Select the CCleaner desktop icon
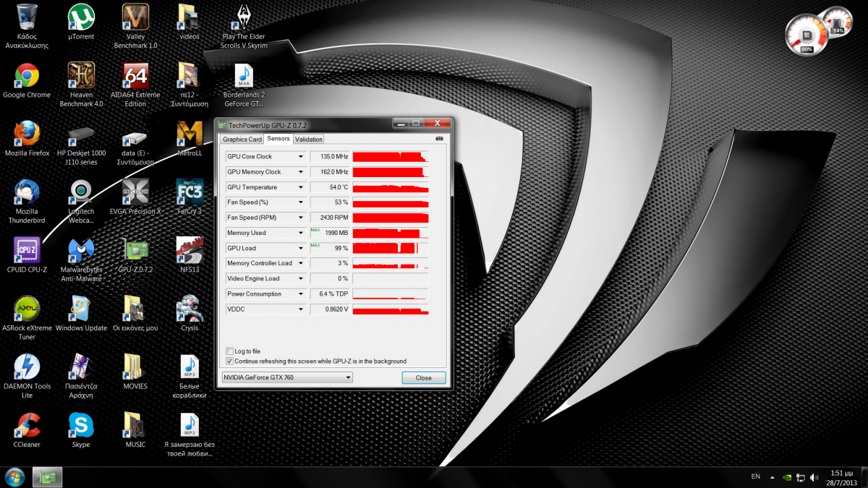868x488 pixels. point(27,431)
